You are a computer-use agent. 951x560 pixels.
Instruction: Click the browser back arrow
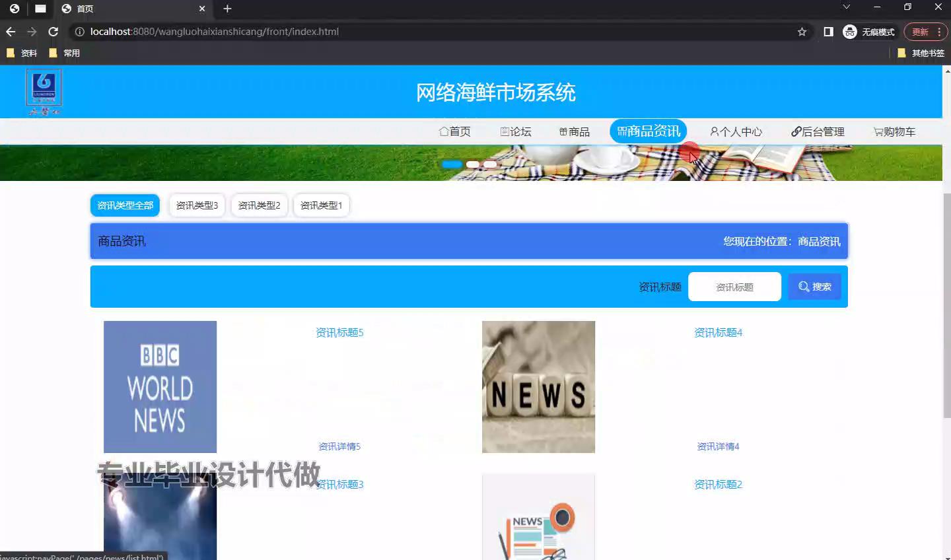coord(11,32)
